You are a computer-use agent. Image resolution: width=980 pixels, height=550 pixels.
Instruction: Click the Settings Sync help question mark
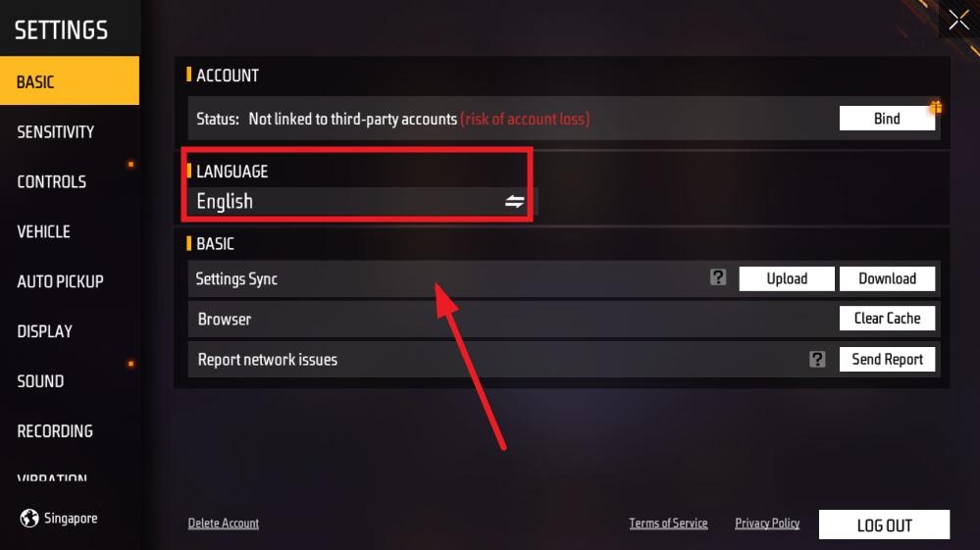coord(718,277)
